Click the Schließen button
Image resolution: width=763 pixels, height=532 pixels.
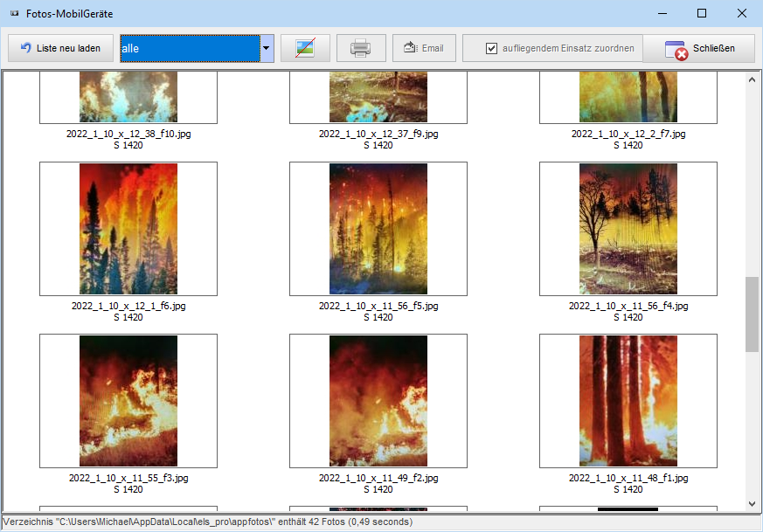[699, 49]
